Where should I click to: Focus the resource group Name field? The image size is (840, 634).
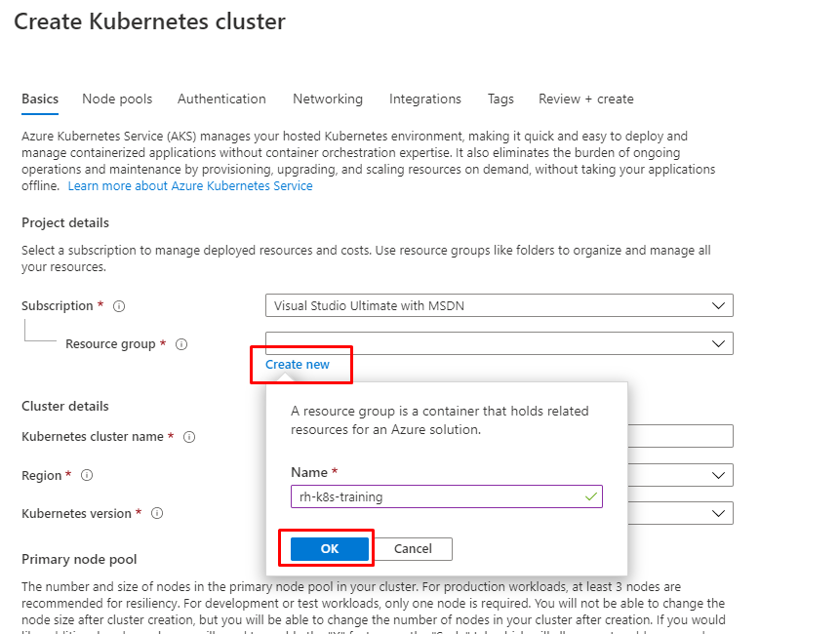(x=447, y=496)
